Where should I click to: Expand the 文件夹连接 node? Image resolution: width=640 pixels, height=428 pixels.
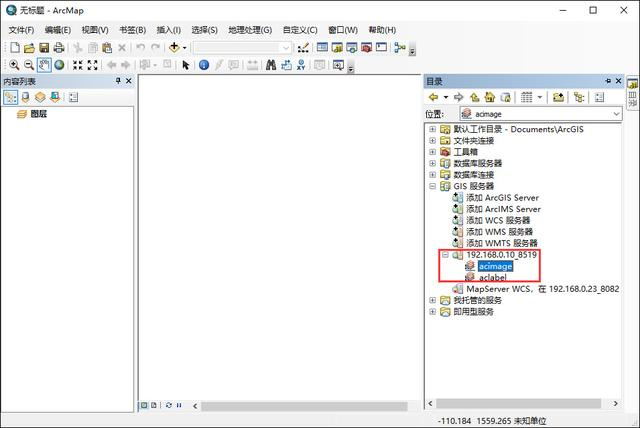coord(432,141)
